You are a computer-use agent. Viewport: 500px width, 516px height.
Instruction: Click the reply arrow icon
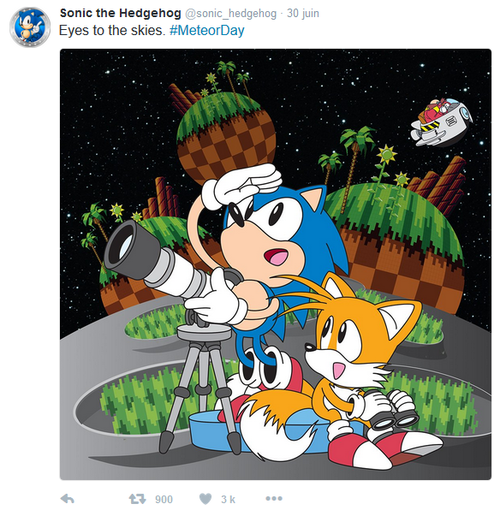(x=67, y=499)
